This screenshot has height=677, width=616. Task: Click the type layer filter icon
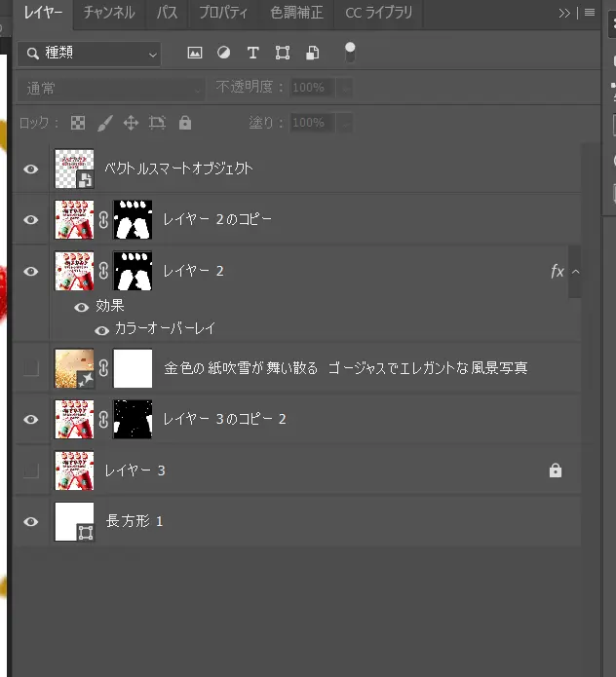coord(252,54)
